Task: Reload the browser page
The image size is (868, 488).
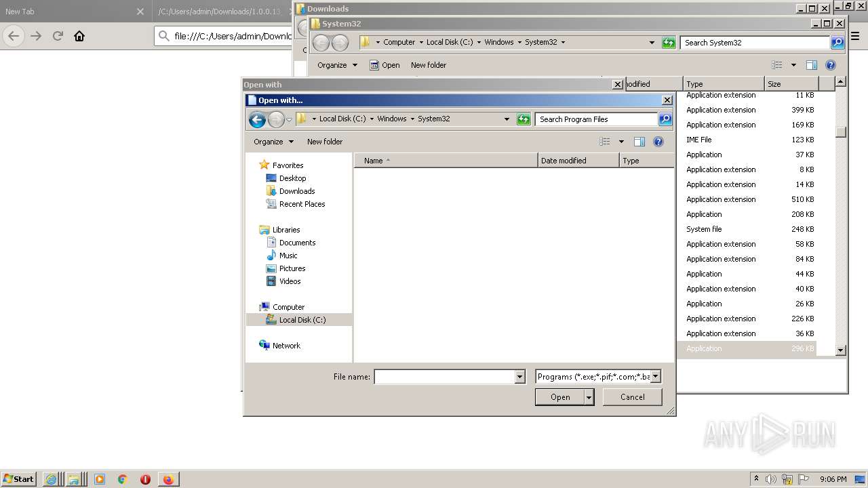Action: point(58,36)
